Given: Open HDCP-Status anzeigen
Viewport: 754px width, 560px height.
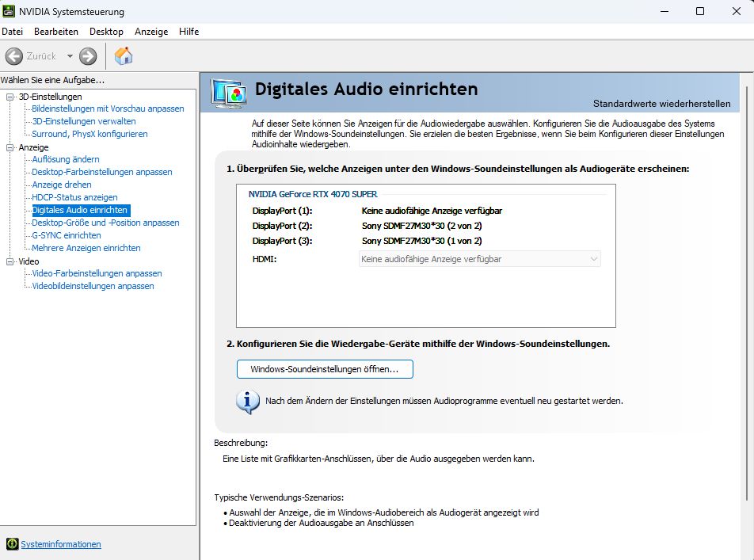Looking at the screenshot, I should 74,197.
